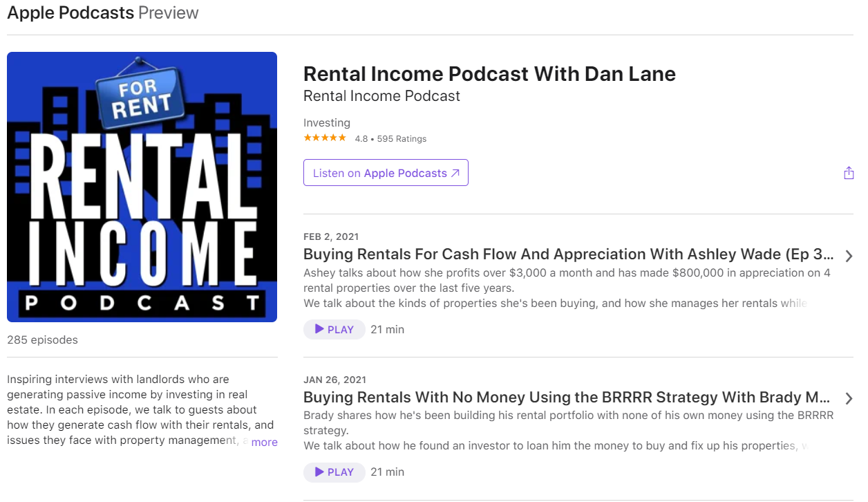Viewport: 868px width, 502px height.
Task: Click the 'JAN 26, 2021' date label
Action: click(334, 380)
